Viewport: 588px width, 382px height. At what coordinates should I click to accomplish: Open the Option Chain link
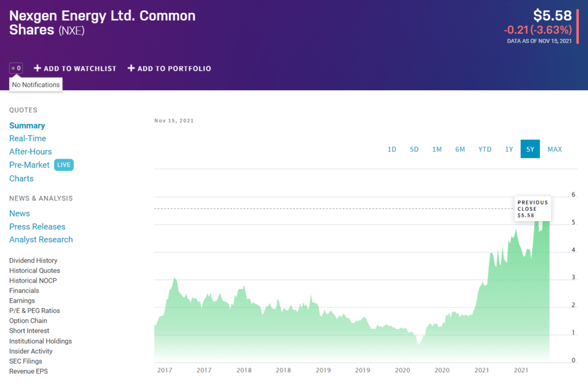[28, 321]
